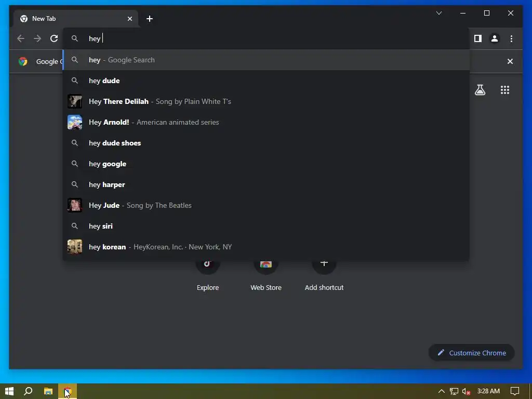This screenshot has width=532, height=399.
Task: Click the HeyKorean place thumbnail
Action: [75, 247]
